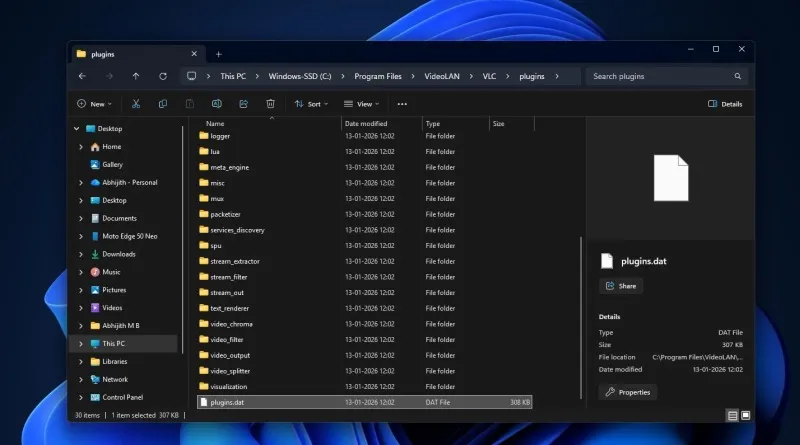The height and width of the screenshot is (445, 800).
Task: Sort by Type column header
Action: click(x=433, y=123)
